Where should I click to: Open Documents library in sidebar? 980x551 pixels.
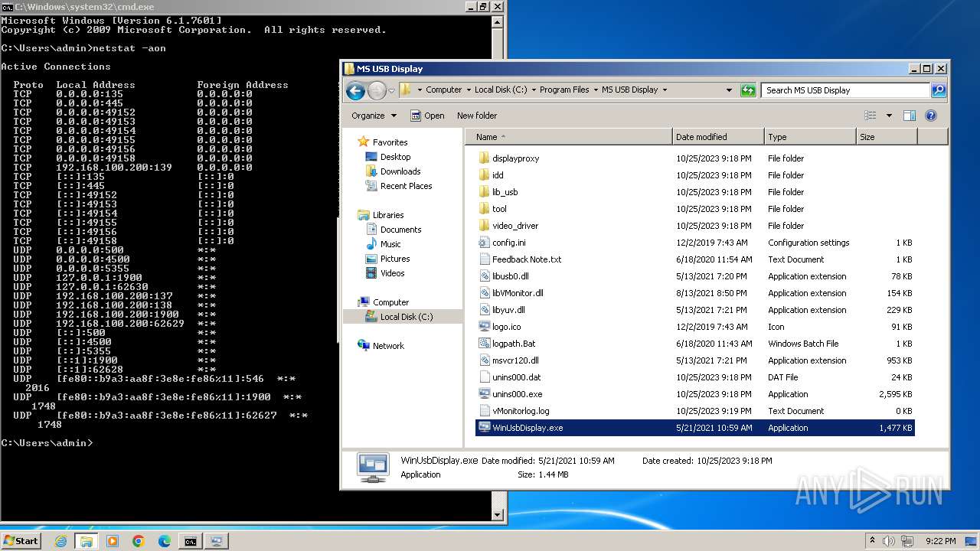coord(400,230)
